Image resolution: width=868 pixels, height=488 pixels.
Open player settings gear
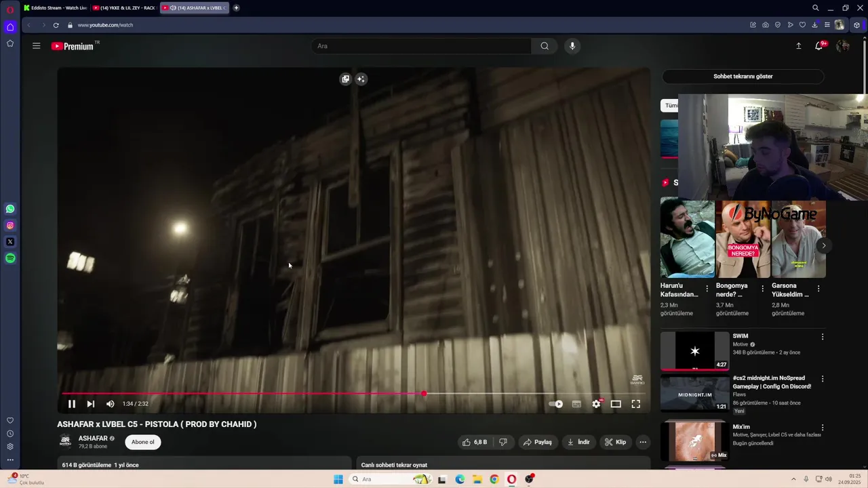coord(596,404)
